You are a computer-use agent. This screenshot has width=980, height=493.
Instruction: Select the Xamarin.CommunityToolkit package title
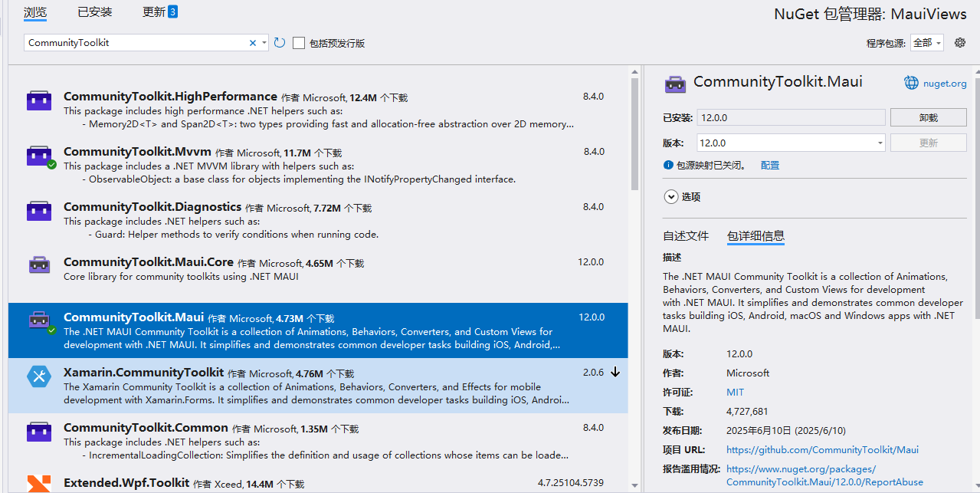143,373
